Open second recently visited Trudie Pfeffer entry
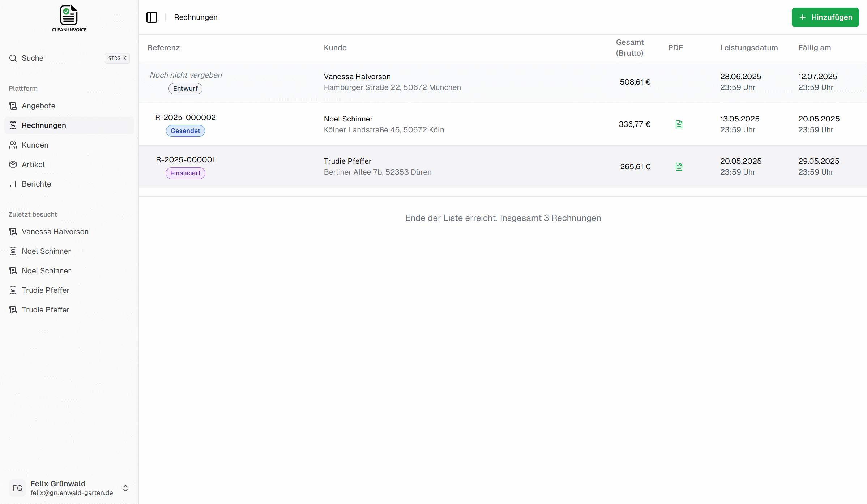Image resolution: width=867 pixels, height=504 pixels. [69, 310]
